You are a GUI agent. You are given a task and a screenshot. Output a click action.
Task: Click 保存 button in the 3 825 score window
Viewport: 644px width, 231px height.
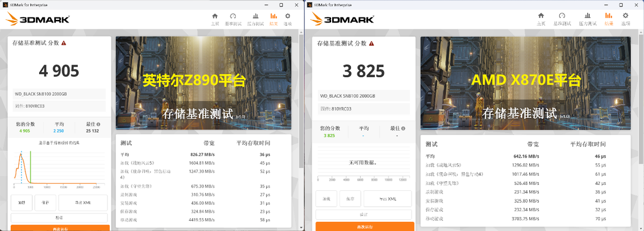(350, 199)
